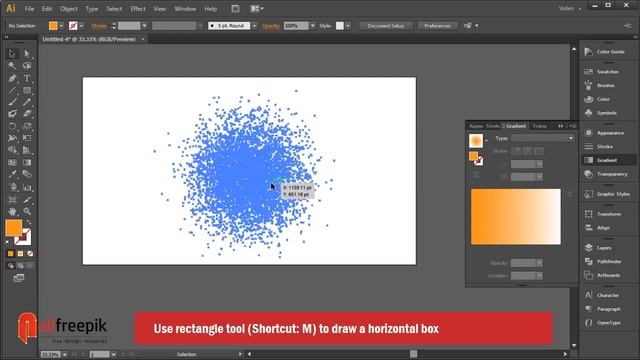Open the Object menu
This screenshot has width=640, height=360.
[69, 9]
